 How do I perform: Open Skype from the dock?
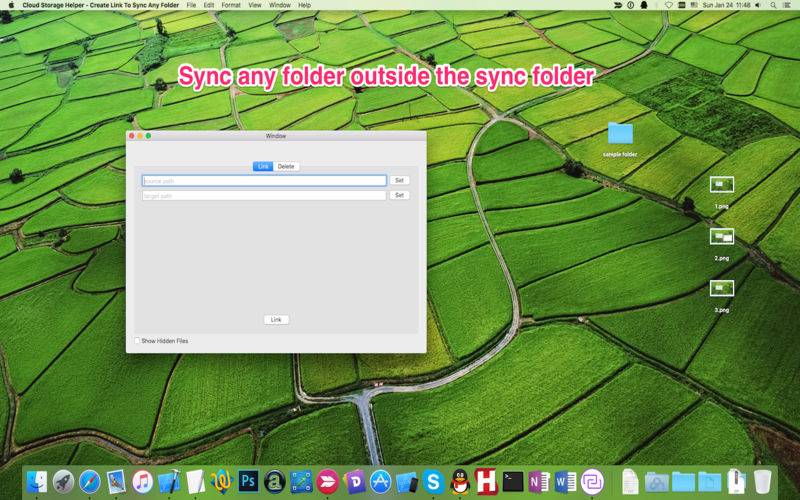pos(433,481)
